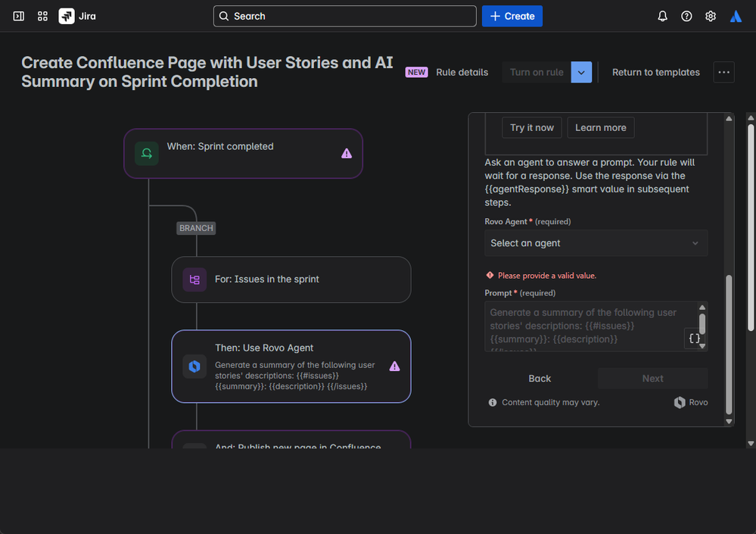Click the Rovo Agent hexagon icon in step
Screen dimensions: 756x534
[194, 367]
